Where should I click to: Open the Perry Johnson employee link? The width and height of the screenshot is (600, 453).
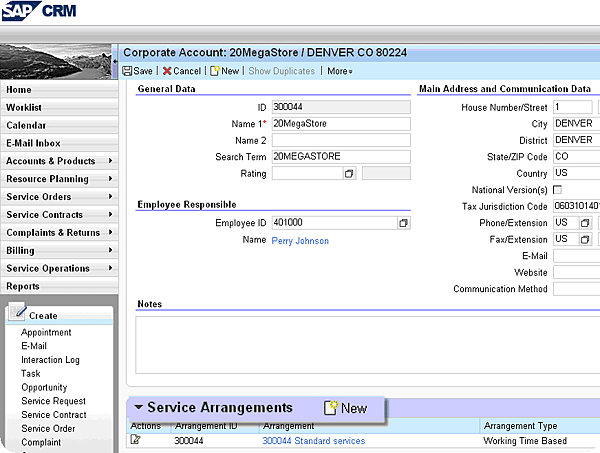tap(300, 241)
